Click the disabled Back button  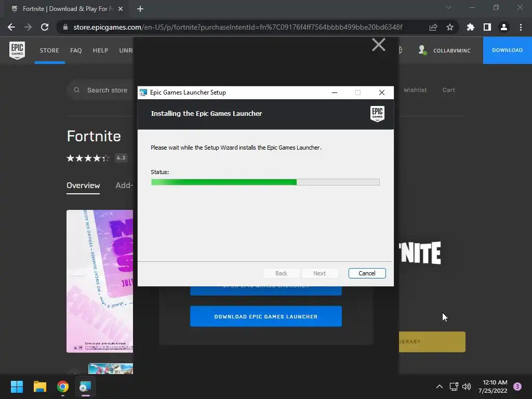click(281, 273)
